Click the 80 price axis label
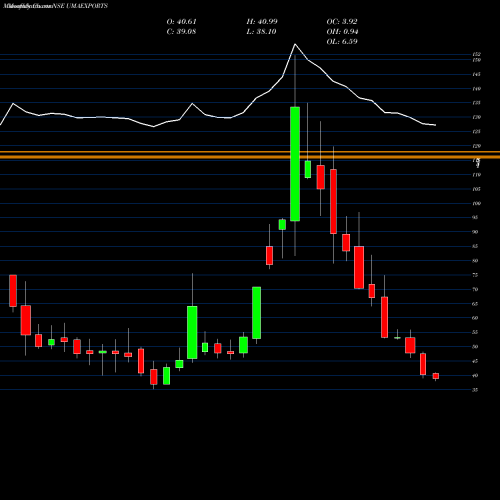The image size is (500, 500). 475,261
